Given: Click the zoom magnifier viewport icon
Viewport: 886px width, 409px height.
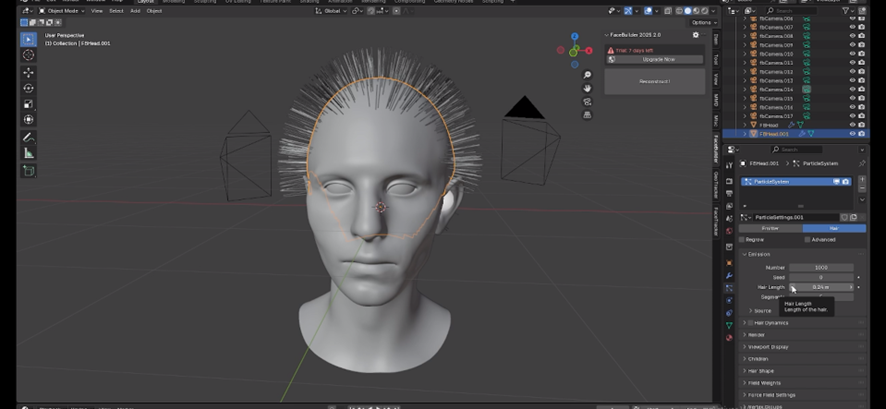Looking at the screenshot, I should pyautogui.click(x=588, y=76).
